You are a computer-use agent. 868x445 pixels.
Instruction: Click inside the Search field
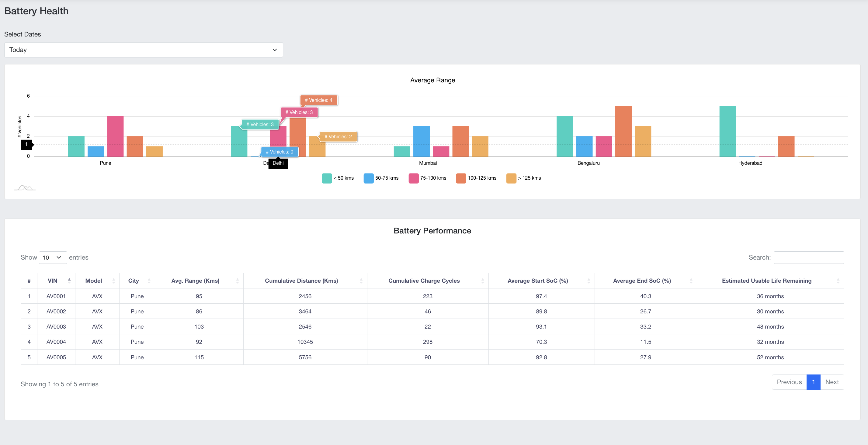[809, 257]
